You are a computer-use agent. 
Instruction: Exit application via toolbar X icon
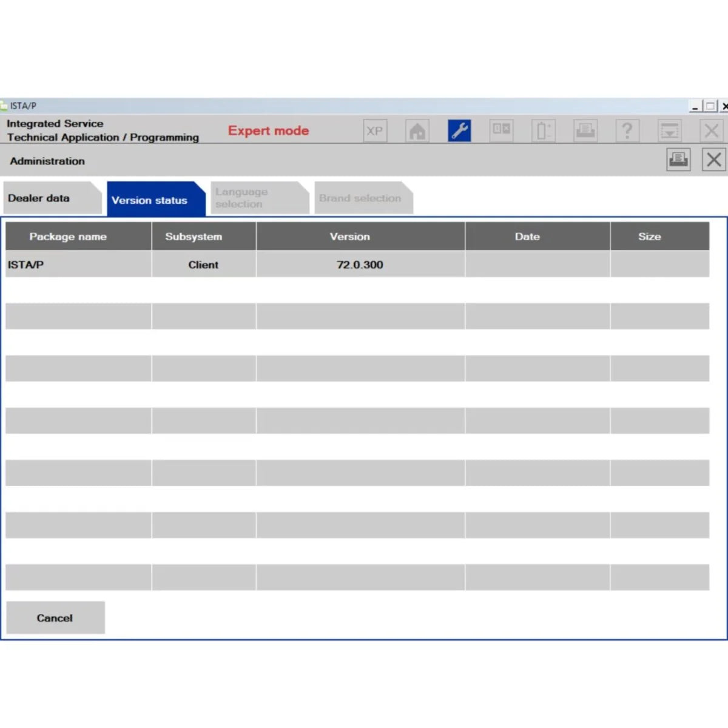click(x=711, y=130)
